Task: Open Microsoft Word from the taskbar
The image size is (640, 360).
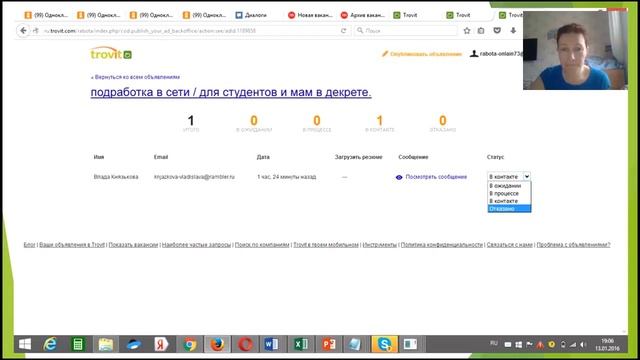Action: tap(271, 344)
